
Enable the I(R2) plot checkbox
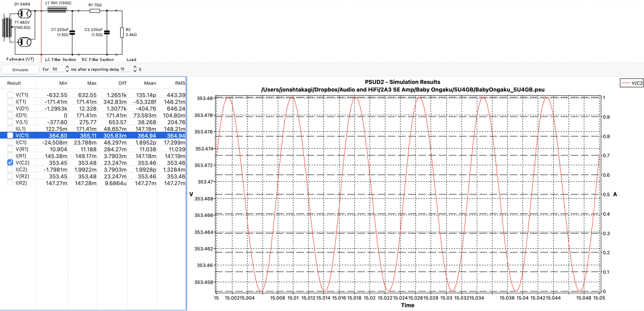pos(10,183)
